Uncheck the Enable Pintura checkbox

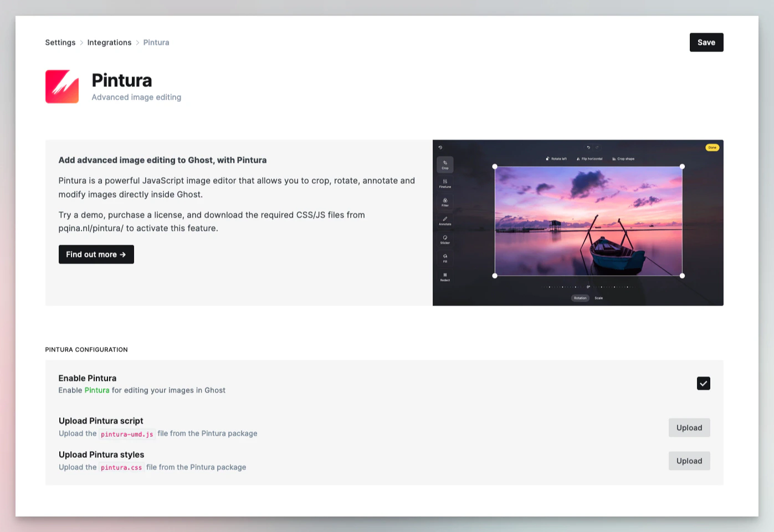pos(703,383)
